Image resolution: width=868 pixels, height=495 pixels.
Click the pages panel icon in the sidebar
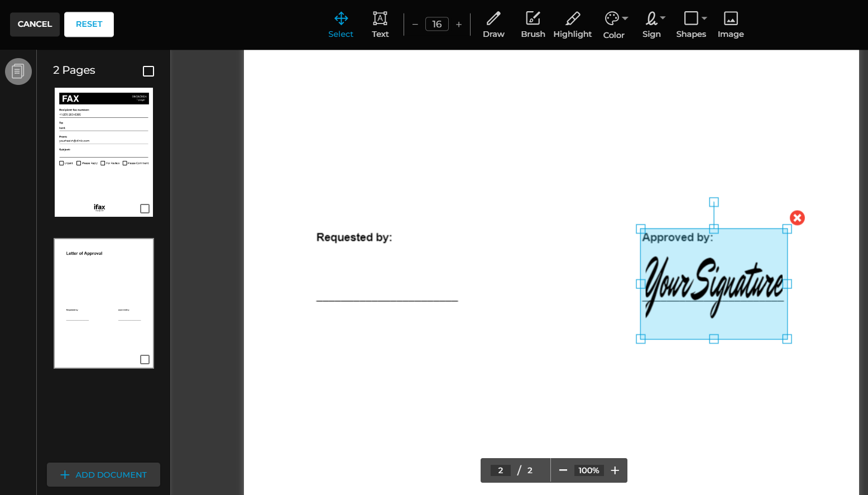18,72
